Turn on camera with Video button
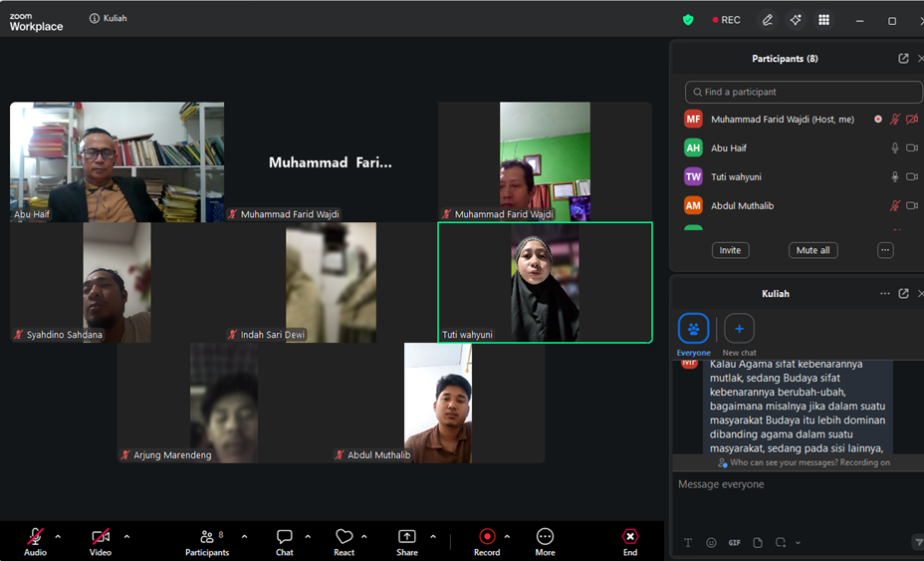The width and height of the screenshot is (924, 561). coord(101,542)
